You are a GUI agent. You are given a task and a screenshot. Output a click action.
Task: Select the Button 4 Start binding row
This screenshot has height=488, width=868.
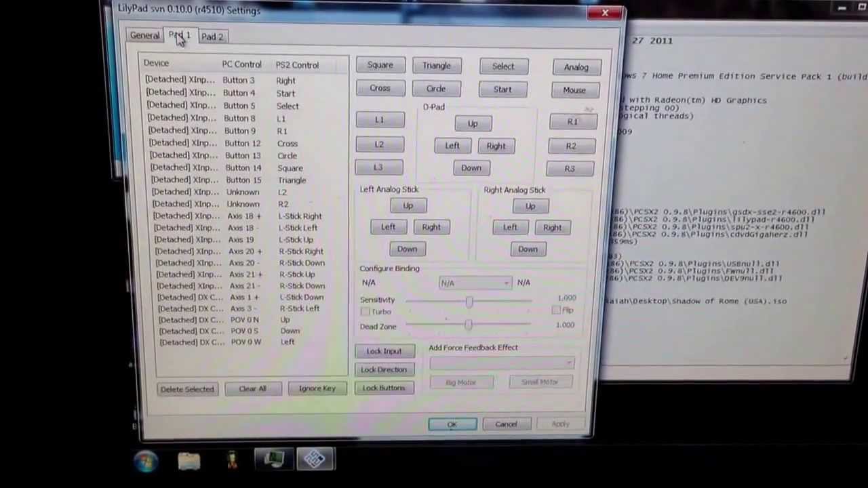244,93
